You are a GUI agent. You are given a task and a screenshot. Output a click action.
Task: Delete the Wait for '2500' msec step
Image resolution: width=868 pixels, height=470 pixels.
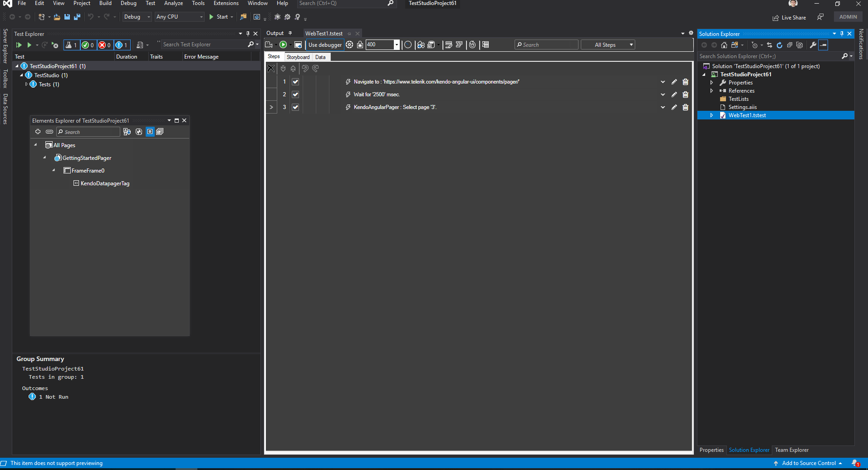[x=686, y=94]
